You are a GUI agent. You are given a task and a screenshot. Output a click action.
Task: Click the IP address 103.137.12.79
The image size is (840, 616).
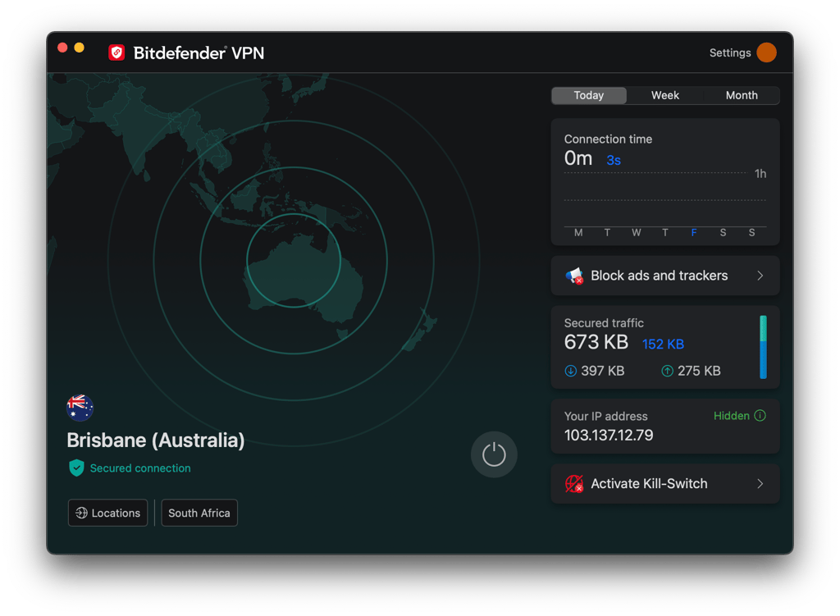609,435
